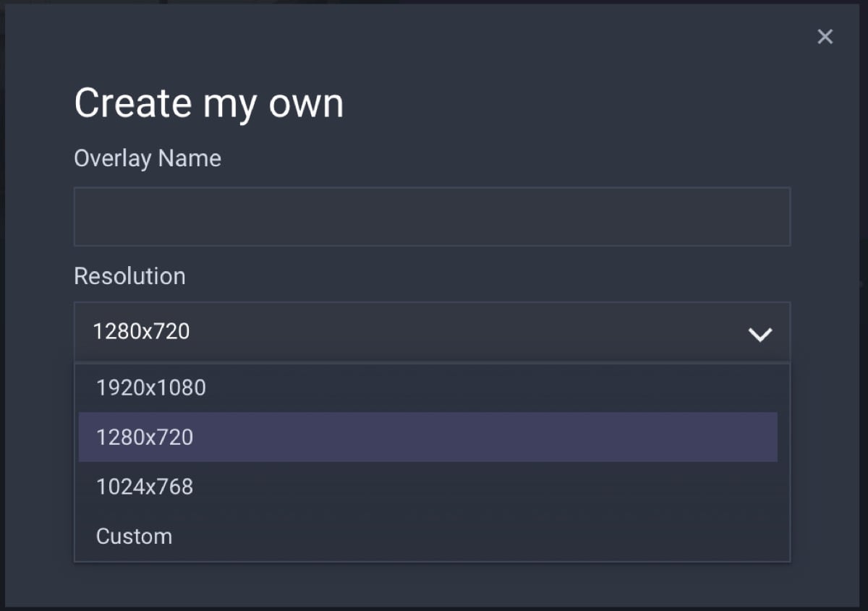
Task: Dismiss the dialog with the X icon
Action: [825, 37]
